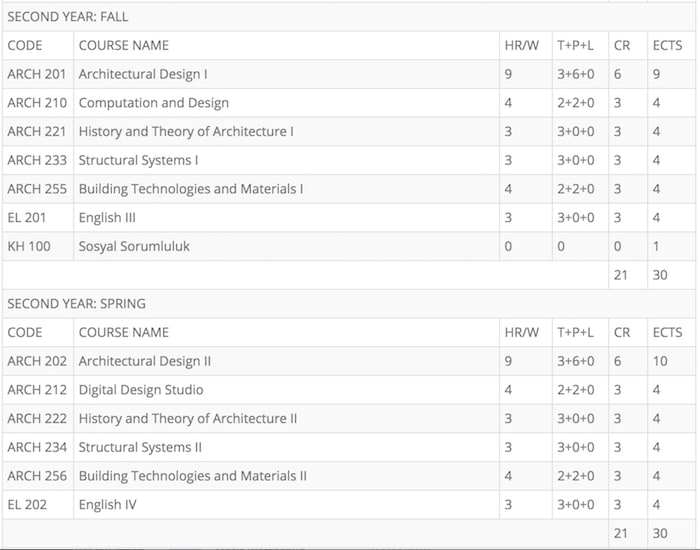Click the Digital Design Studio course
Screen dimensions: 700x550
pos(141,390)
